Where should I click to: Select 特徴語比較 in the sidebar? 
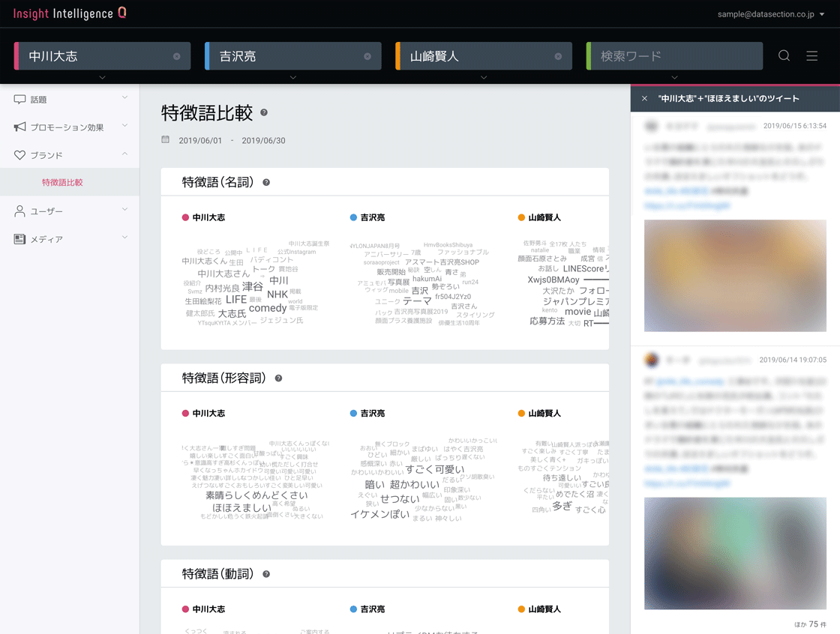pos(70,182)
